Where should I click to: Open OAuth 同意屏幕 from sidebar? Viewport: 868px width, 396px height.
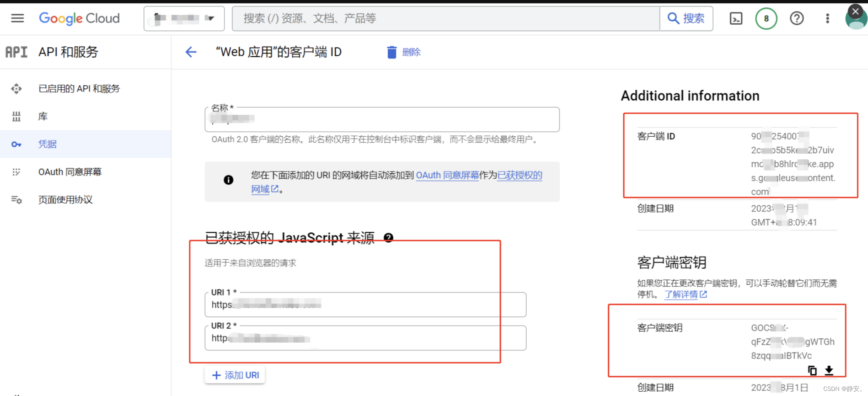tap(69, 172)
